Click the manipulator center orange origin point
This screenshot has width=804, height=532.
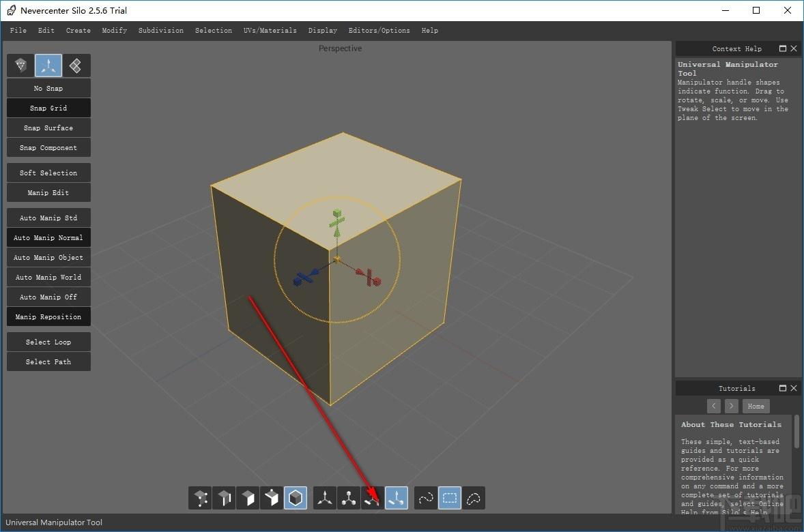pos(337,259)
